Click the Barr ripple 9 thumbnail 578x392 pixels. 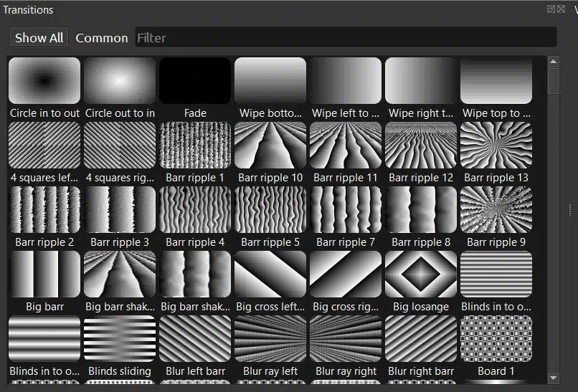pyautogui.click(x=496, y=210)
